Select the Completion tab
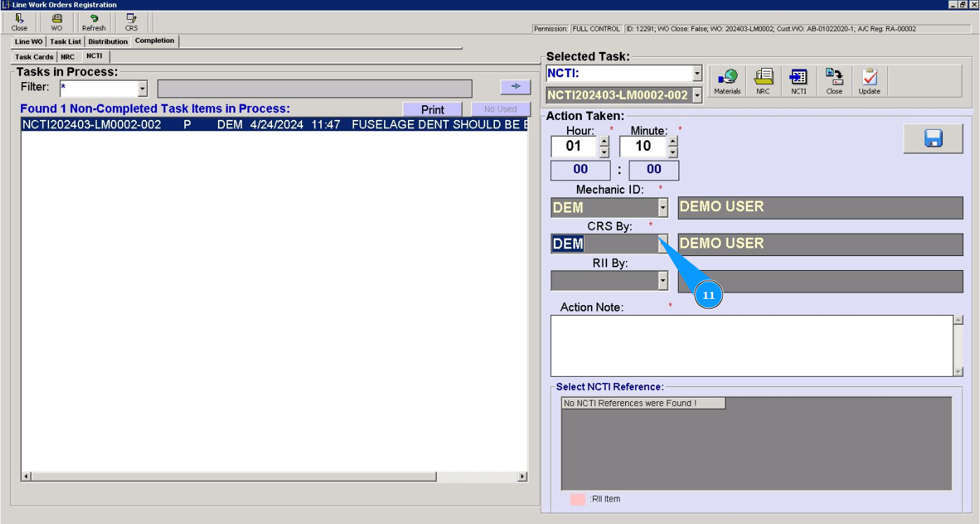 coord(155,41)
